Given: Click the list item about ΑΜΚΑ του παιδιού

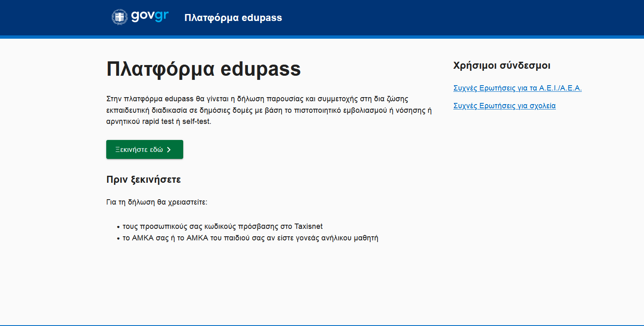Looking at the screenshot, I should (x=250, y=238).
